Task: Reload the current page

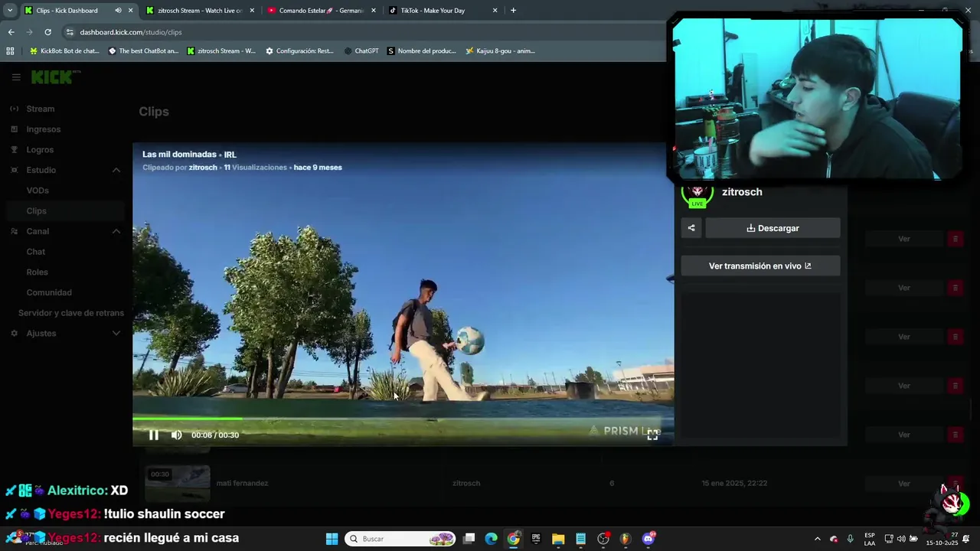Action: [x=47, y=32]
